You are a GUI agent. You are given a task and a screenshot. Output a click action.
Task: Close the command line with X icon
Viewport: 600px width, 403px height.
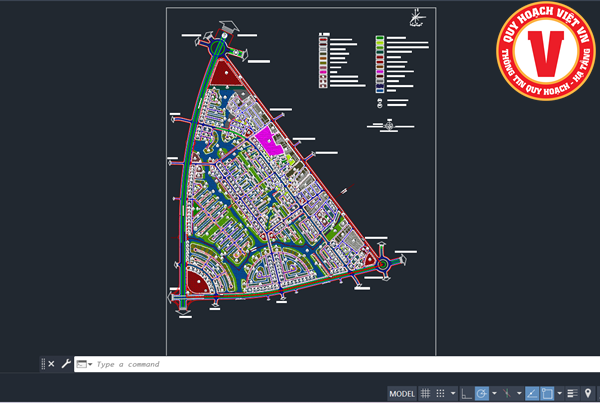[x=51, y=364]
